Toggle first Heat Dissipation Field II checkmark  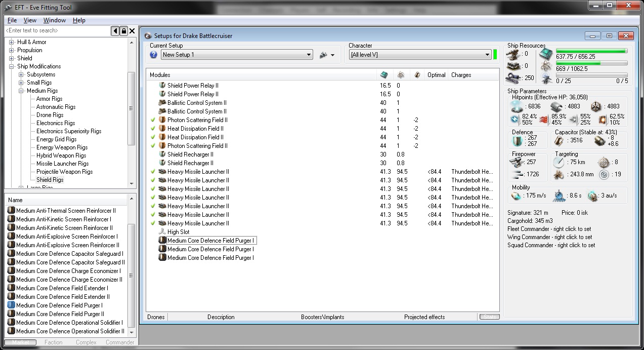[x=153, y=129]
